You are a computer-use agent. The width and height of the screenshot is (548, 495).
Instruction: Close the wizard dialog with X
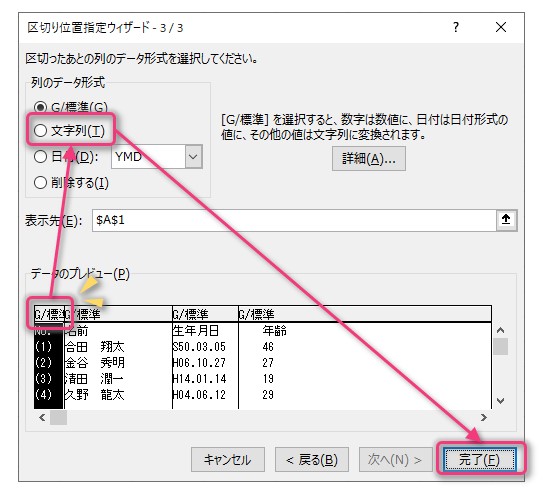[501, 27]
